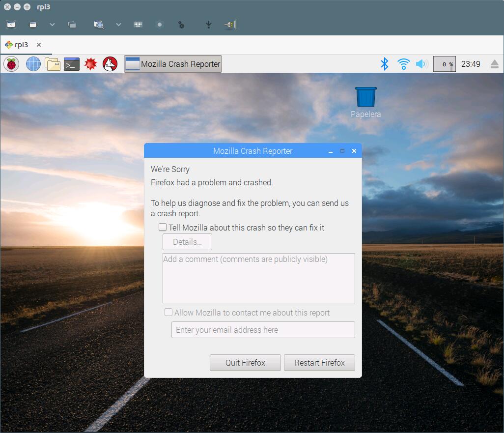Click the volume speaker icon
Viewport: 504px width, 433px height.
421,64
